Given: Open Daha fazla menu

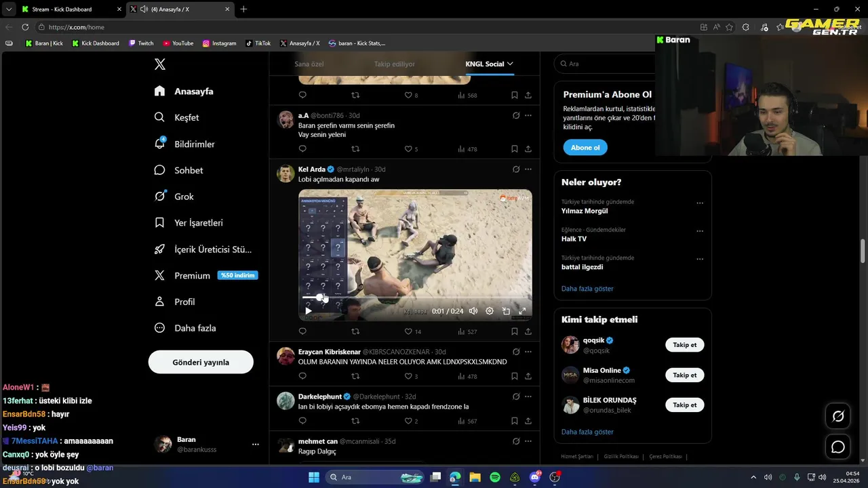Looking at the screenshot, I should (185, 328).
